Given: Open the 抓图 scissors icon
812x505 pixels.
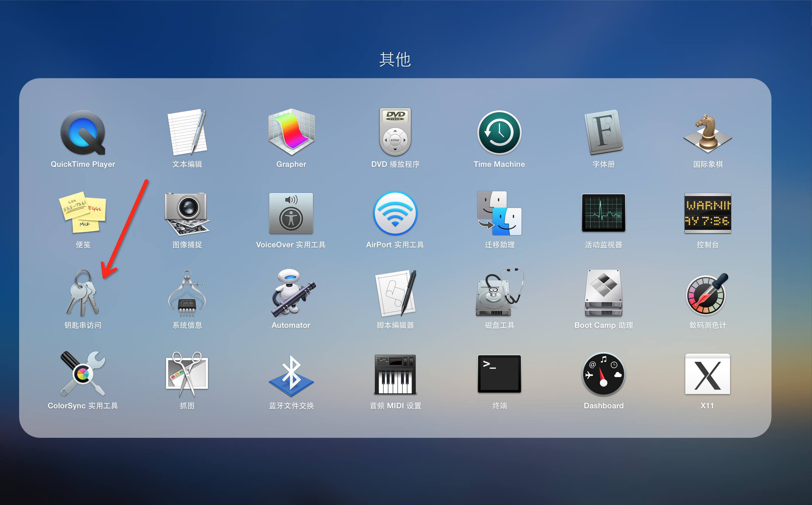Looking at the screenshot, I should tap(187, 374).
